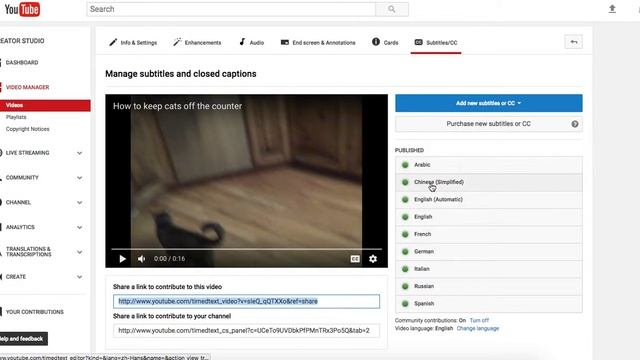Open Russian subtitles
Viewport: 640px width, 360px height.
pyautogui.click(x=489, y=286)
